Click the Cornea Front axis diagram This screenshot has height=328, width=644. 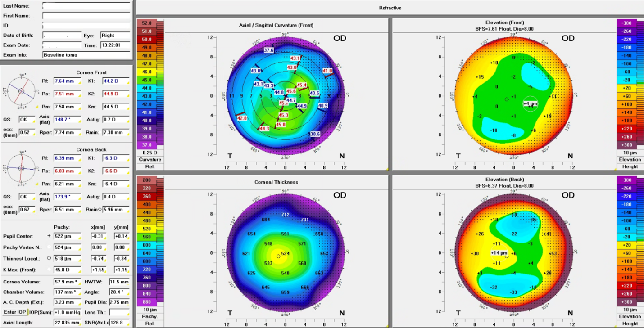(21, 91)
